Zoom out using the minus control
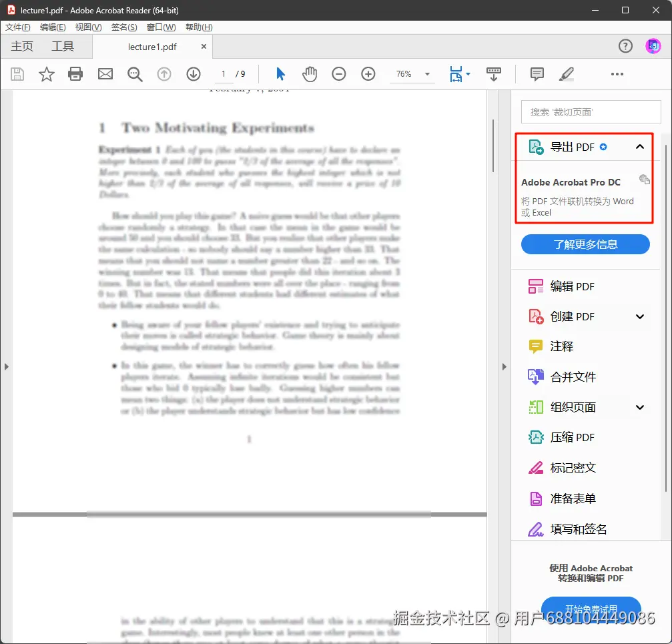The width and height of the screenshot is (672, 644). 339,74
